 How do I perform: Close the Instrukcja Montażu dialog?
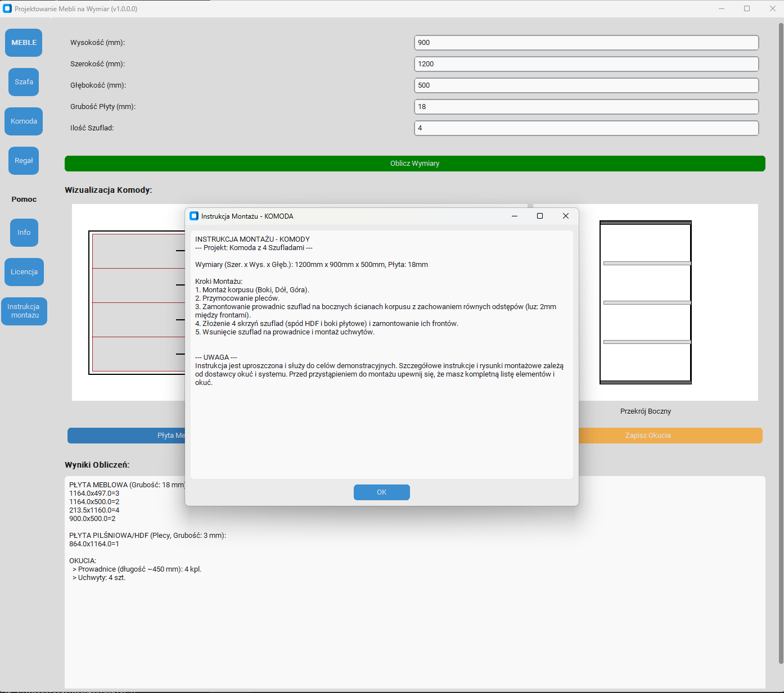point(566,216)
